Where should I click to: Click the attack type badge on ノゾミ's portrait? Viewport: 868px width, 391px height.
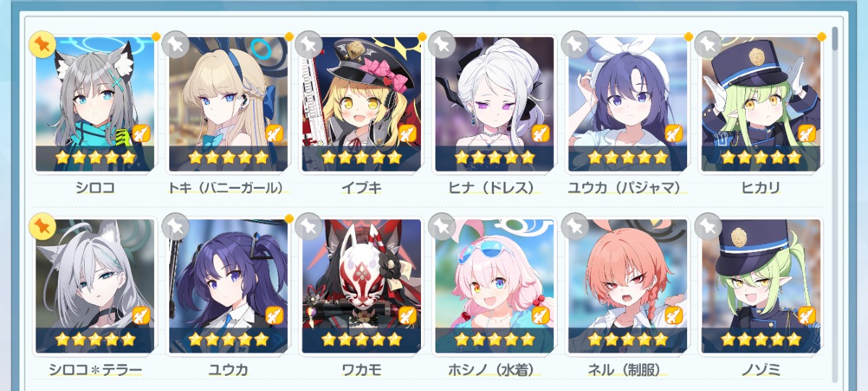click(807, 316)
